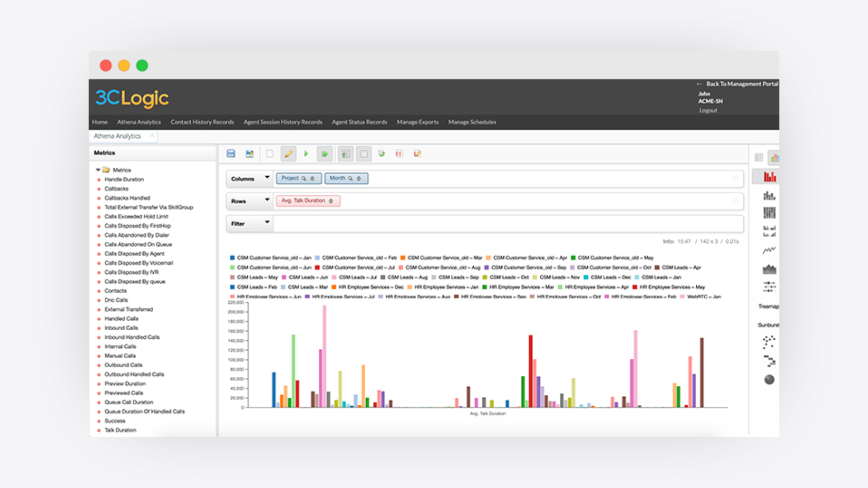
Task: Switch to table view mode icon
Action: (x=759, y=157)
